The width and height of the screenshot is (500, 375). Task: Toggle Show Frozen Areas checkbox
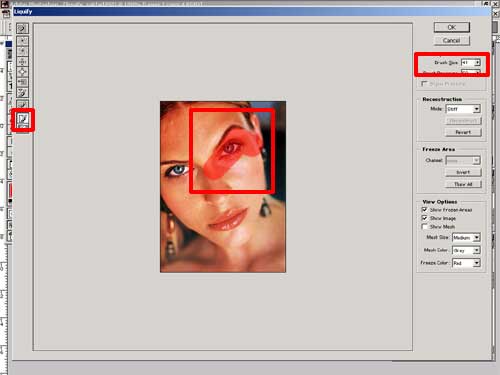coord(424,210)
